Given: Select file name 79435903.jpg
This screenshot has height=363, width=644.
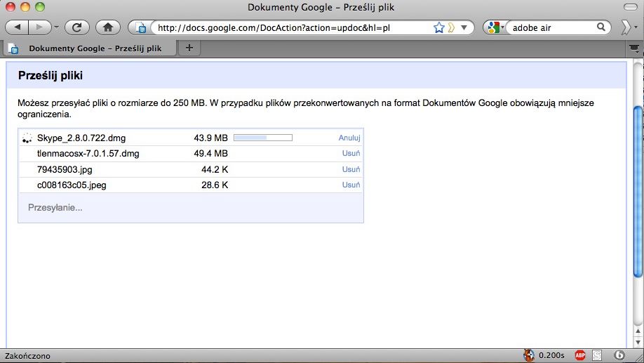Looking at the screenshot, I should tap(65, 169).
